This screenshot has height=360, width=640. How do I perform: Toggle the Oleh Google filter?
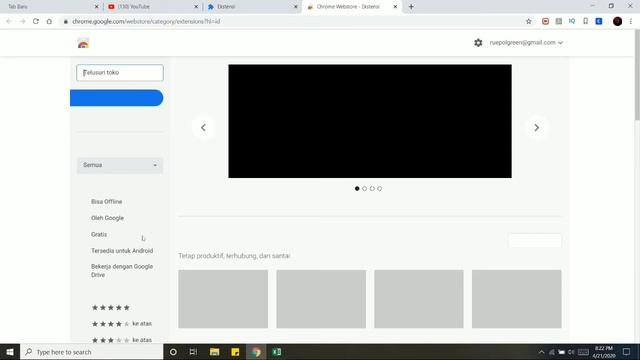tap(107, 218)
